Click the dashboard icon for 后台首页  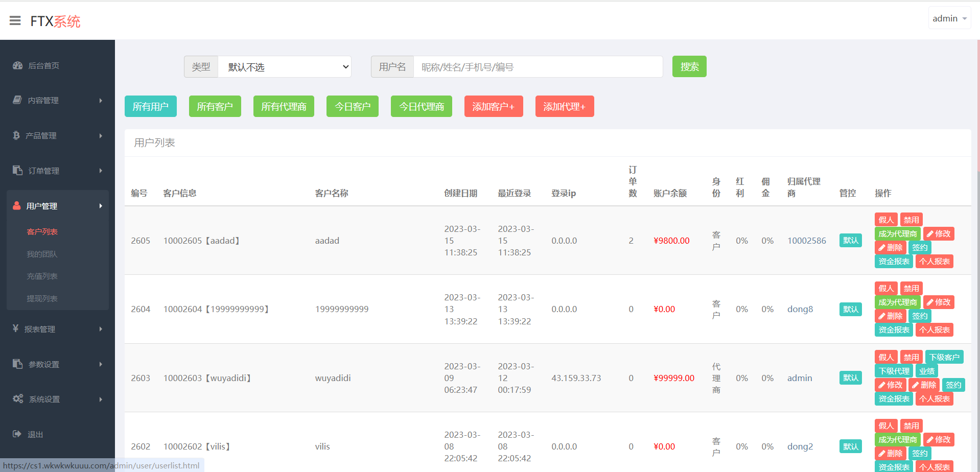pyautogui.click(x=18, y=65)
